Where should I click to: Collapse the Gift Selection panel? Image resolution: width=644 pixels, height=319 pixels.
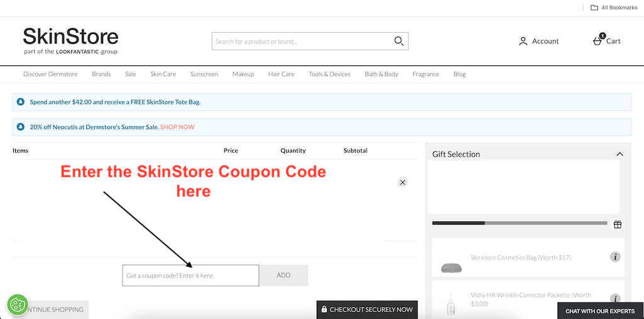coord(619,154)
